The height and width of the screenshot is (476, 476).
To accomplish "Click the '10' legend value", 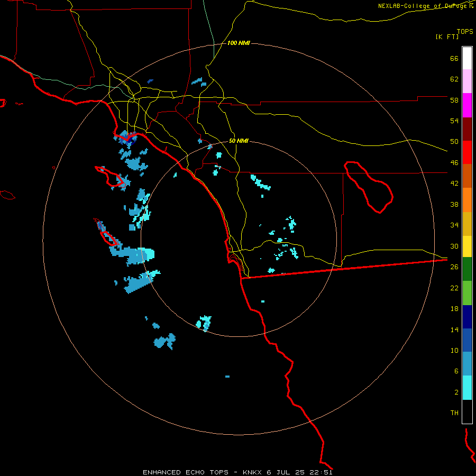I will coord(454,350).
